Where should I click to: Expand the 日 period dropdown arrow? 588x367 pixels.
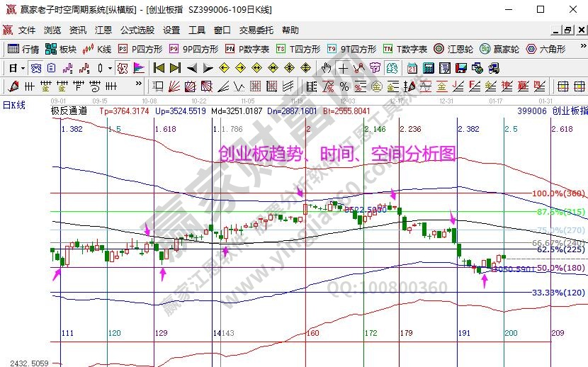pos(23,68)
